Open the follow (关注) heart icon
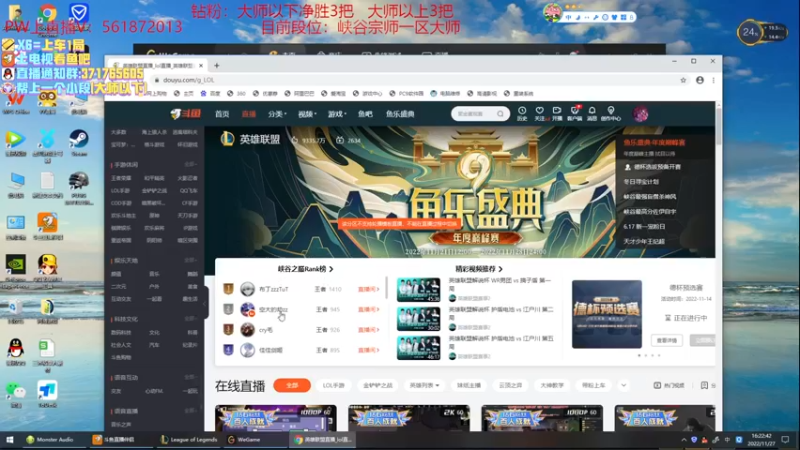 click(539, 111)
